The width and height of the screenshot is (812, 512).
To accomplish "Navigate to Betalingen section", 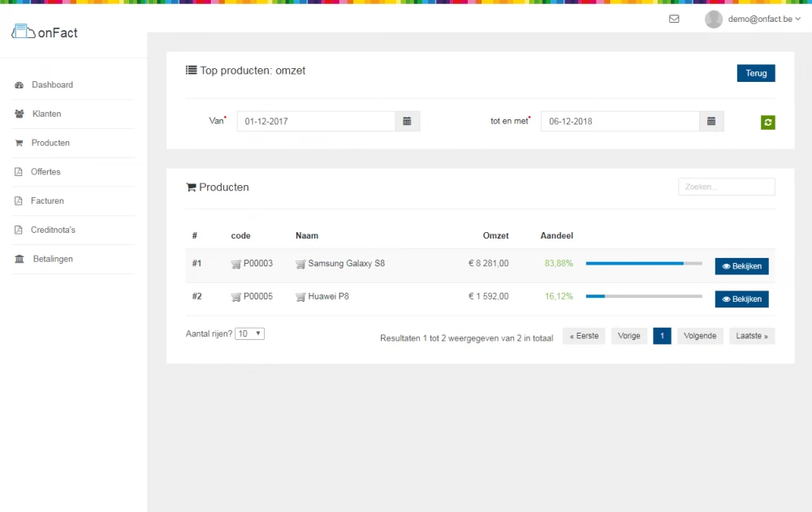I will coord(53,260).
